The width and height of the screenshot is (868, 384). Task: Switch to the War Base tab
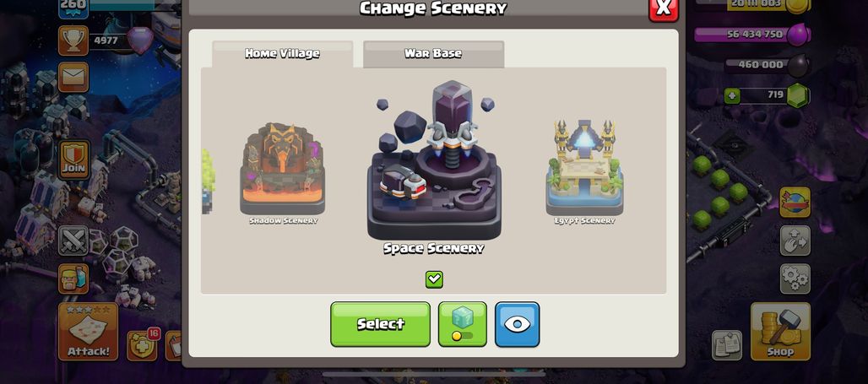433,54
